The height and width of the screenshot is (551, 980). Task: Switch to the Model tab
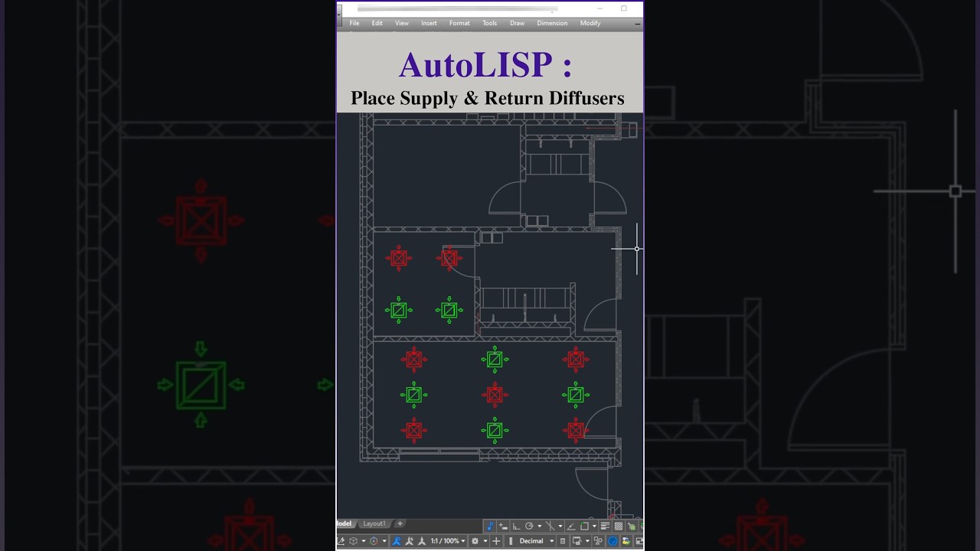click(345, 523)
